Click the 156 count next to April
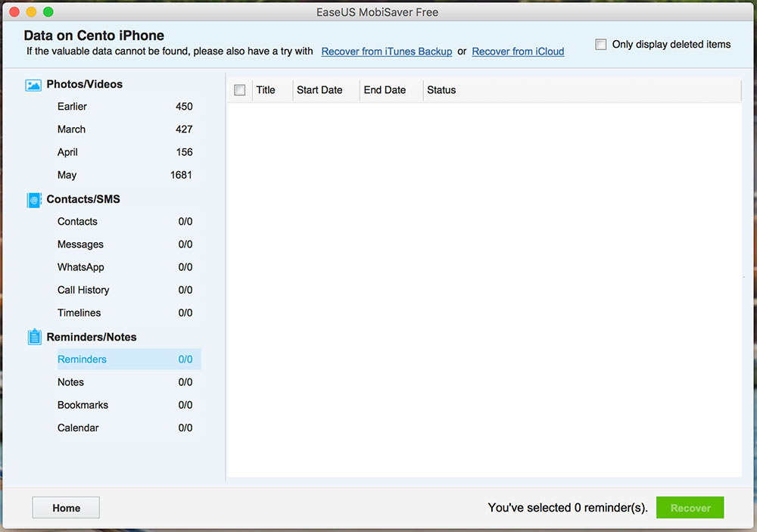 coord(185,152)
